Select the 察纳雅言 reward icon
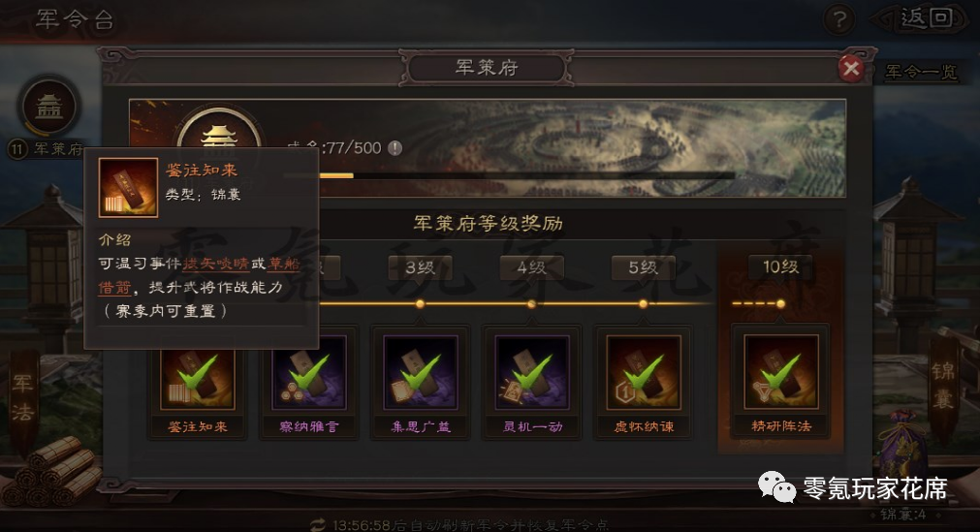The image size is (980, 532). pyautogui.click(x=309, y=372)
